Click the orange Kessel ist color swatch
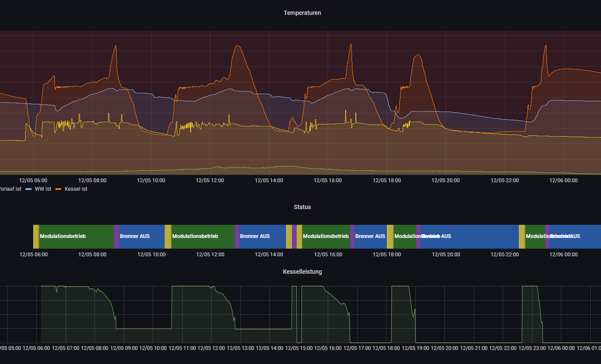 click(58, 189)
